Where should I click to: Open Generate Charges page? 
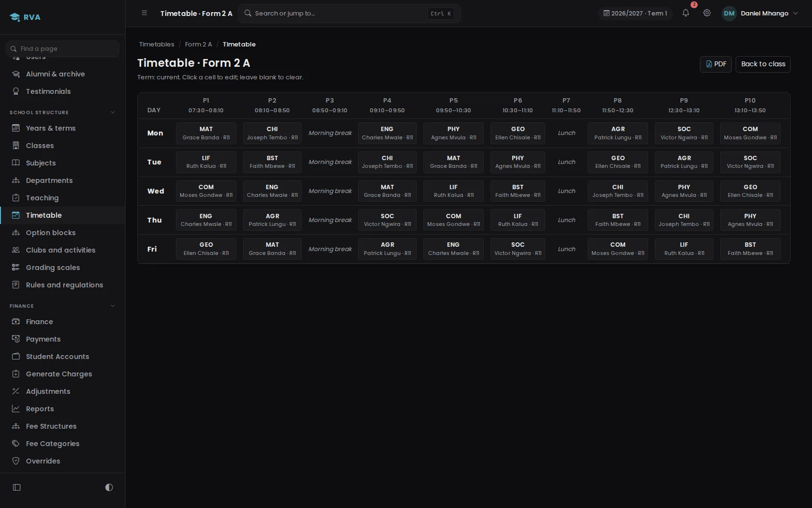click(63, 374)
